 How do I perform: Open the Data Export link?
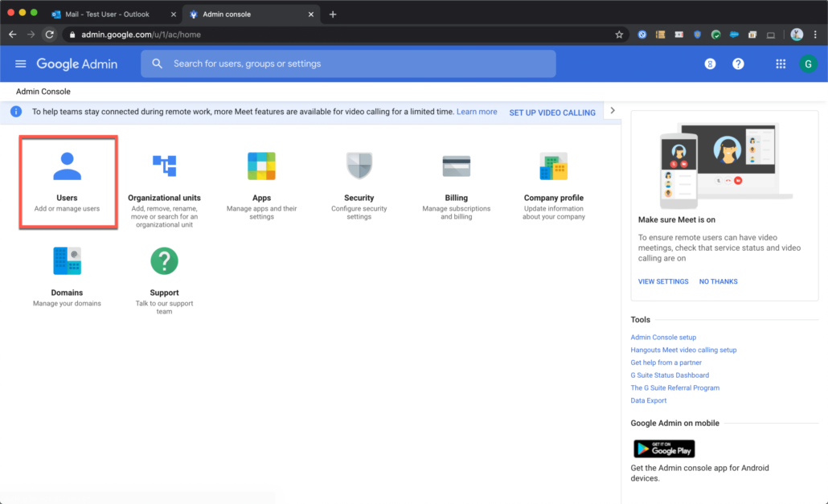(x=649, y=400)
